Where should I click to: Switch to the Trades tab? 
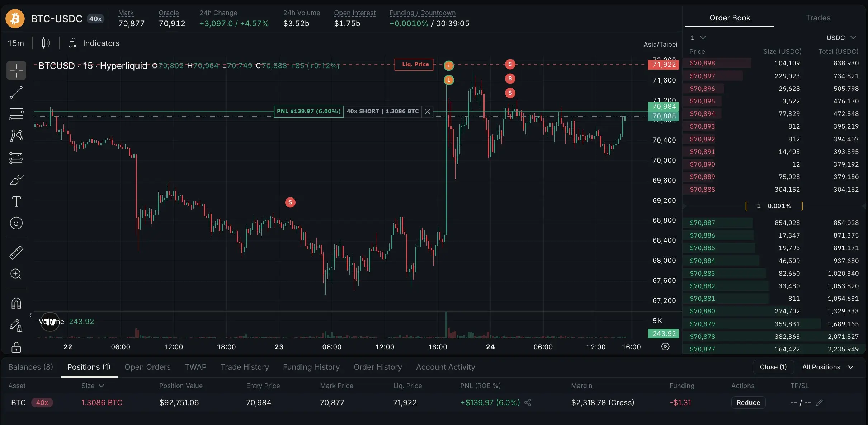point(818,18)
